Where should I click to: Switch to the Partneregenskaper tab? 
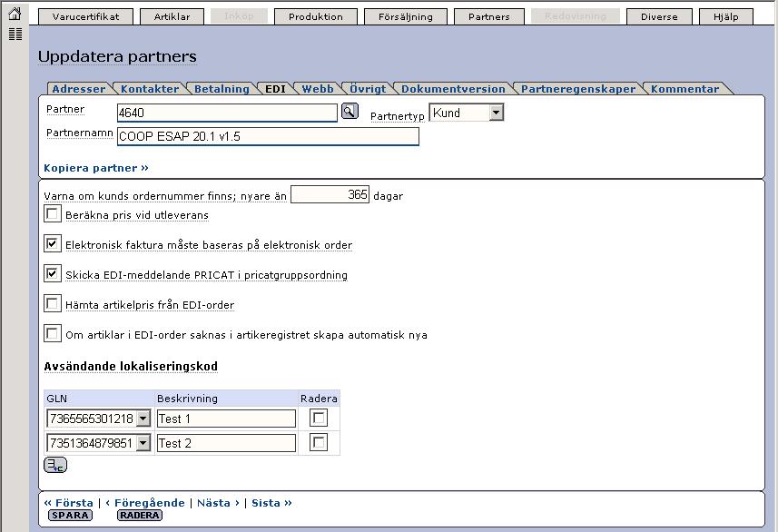578,89
